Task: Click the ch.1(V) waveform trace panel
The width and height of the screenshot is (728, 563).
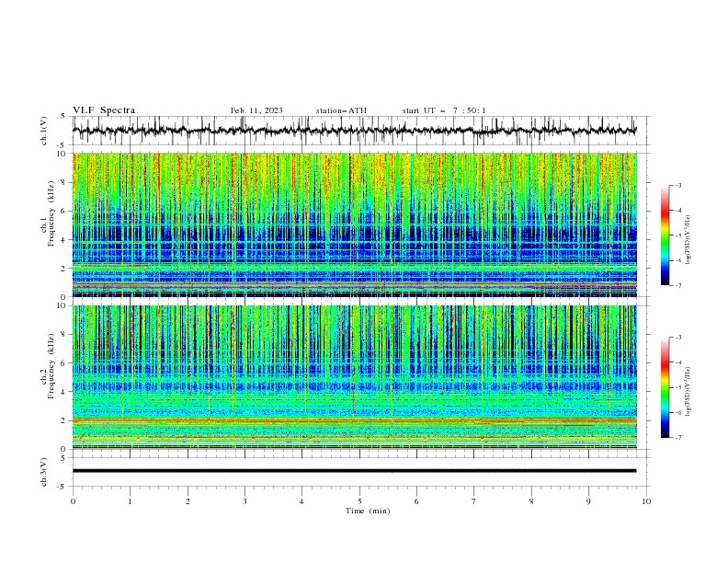Action: [x=358, y=131]
